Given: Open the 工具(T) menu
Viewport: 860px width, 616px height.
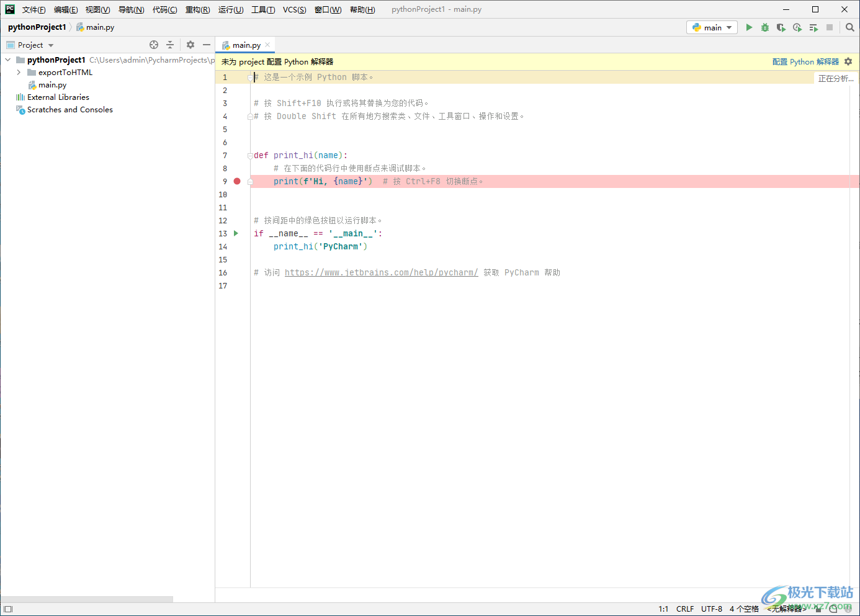Looking at the screenshot, I should click(x=263, y=9).
